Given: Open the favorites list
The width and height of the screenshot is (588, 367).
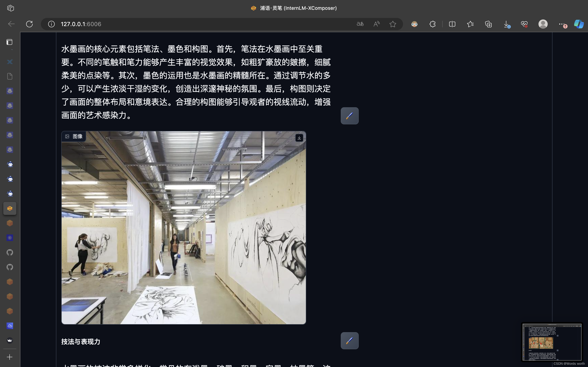Looking at the screenshot, I should coord(470,24).
